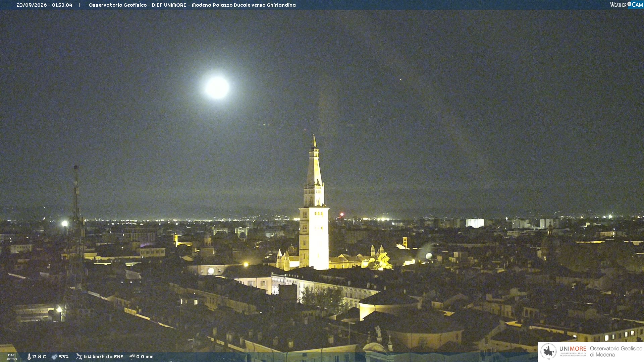Screen dimensions: 644x362
Task: Click the 53% humidity value
Action: (64, 357)
